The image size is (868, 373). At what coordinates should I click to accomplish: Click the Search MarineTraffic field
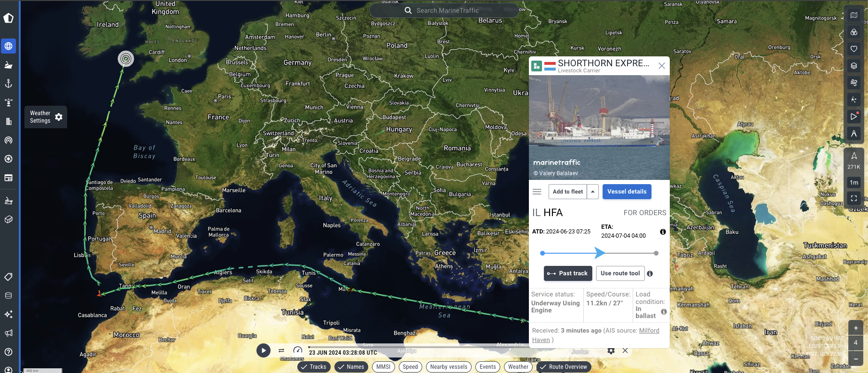(x=444, y=10)
